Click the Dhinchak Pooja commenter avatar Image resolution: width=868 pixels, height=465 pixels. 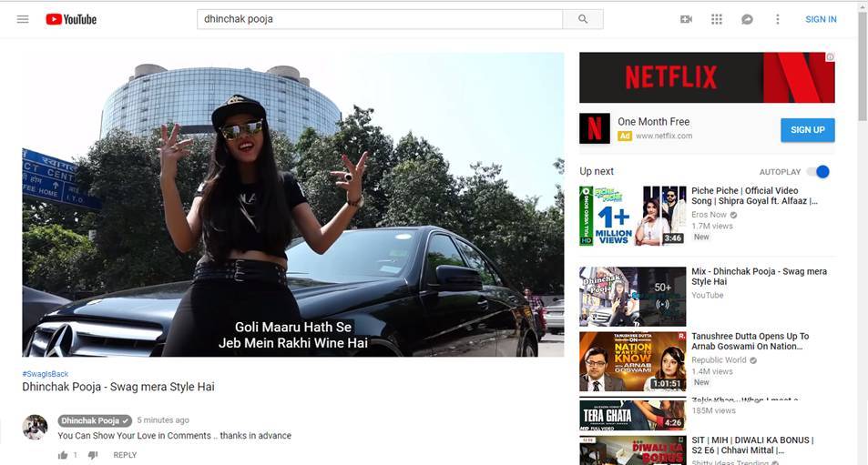[35, 428]
